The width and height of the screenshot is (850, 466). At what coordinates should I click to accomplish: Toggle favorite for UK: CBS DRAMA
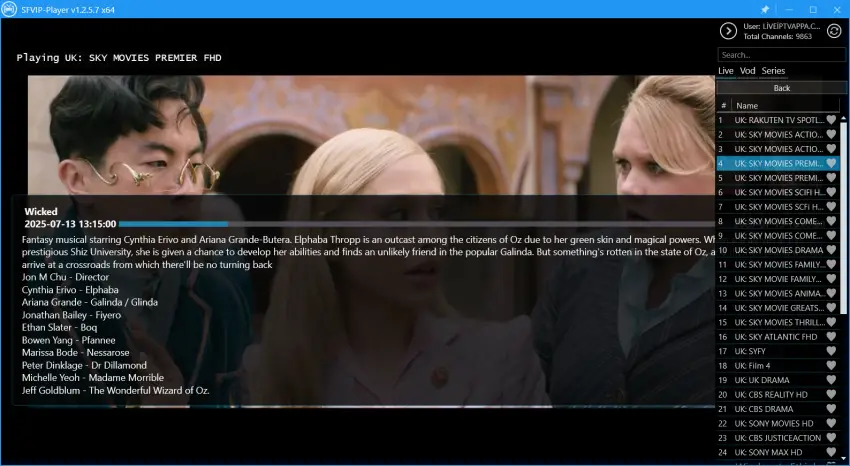[831, 409]
